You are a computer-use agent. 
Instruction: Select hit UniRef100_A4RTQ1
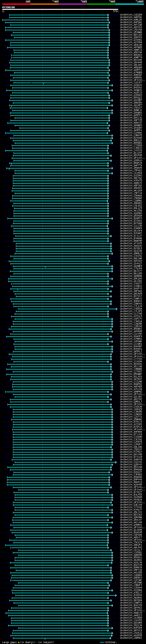(x=131, y=17)
